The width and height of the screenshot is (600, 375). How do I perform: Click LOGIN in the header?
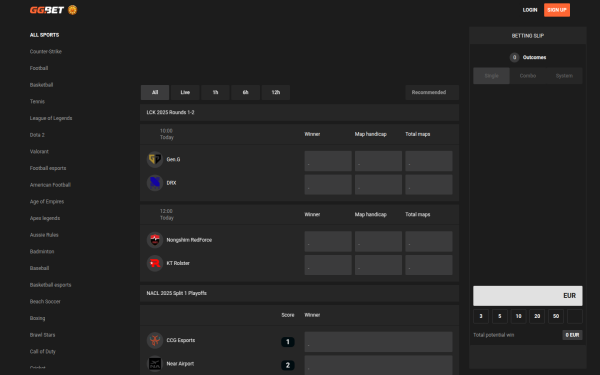530,10
